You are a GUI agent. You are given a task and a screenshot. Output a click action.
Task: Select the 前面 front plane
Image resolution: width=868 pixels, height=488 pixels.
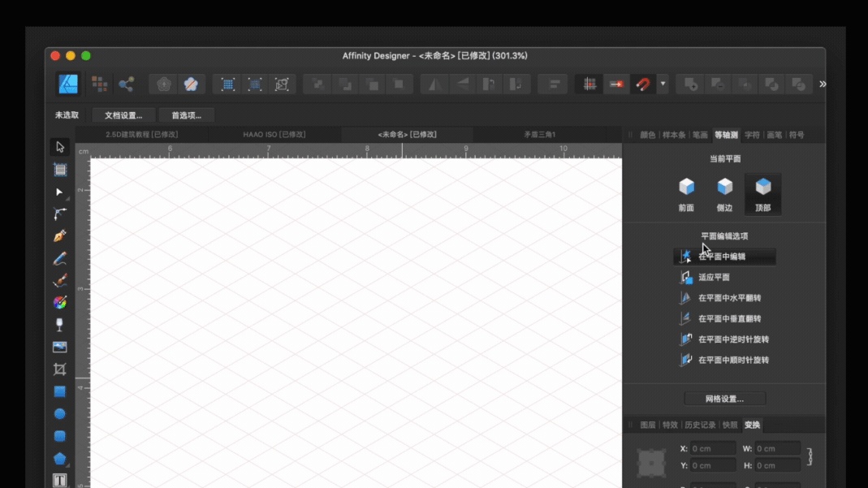tap(686, 195)
